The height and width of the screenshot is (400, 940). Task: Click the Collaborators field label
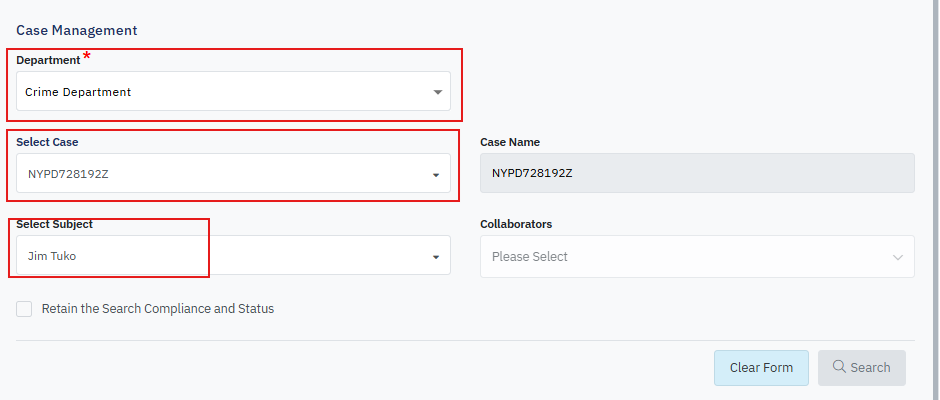coord(516,224)
